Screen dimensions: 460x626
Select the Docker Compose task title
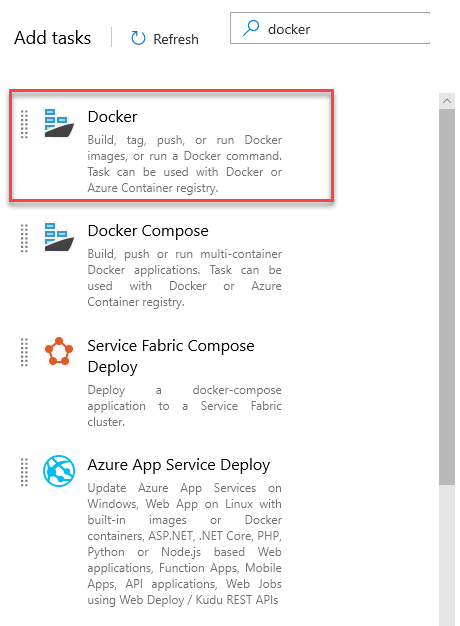pyautogui.click(x=148, y=231)
